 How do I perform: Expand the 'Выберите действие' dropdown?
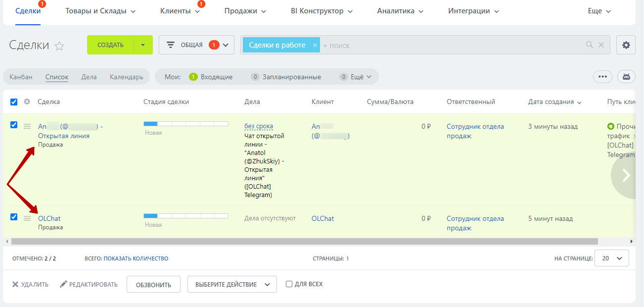click(x=231, y=285)
